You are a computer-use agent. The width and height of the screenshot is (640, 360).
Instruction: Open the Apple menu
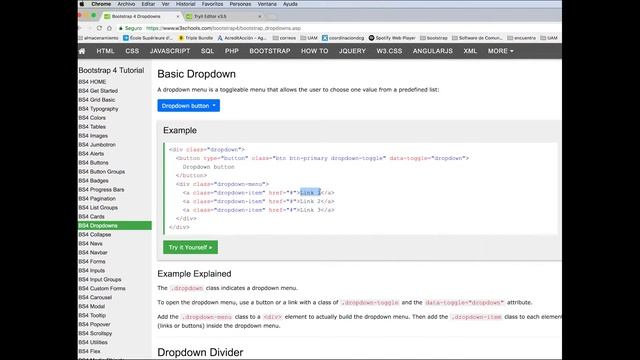[82, 4]
